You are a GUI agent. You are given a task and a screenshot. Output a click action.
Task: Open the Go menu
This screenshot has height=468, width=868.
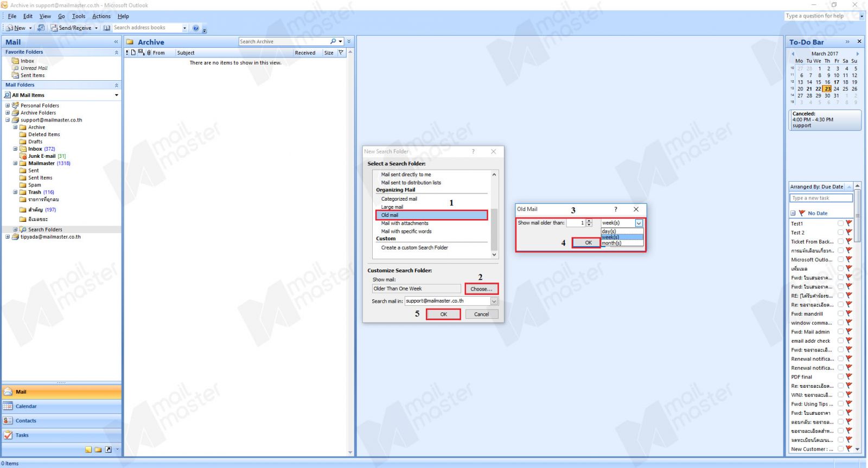point(61,16)
